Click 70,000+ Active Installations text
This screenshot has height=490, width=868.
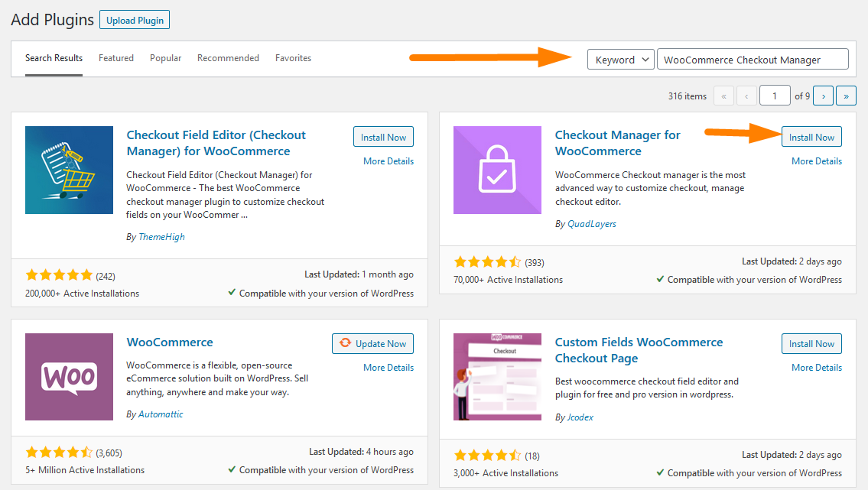[508, 279]
